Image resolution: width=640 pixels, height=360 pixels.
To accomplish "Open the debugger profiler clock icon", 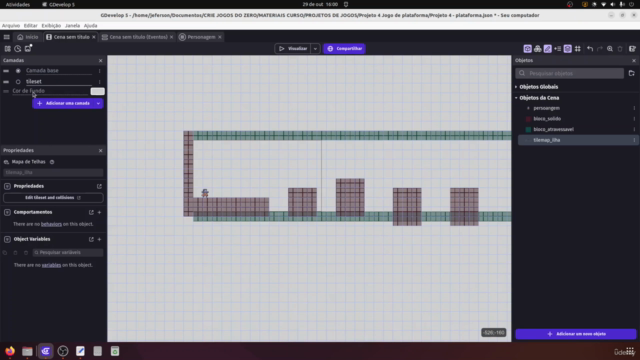I will tap(18, 49).
